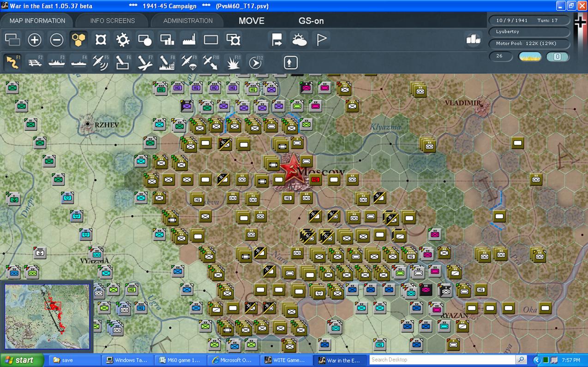Select the F8 bomb city mode icon
Screen dimensions: 588x367
167,62
